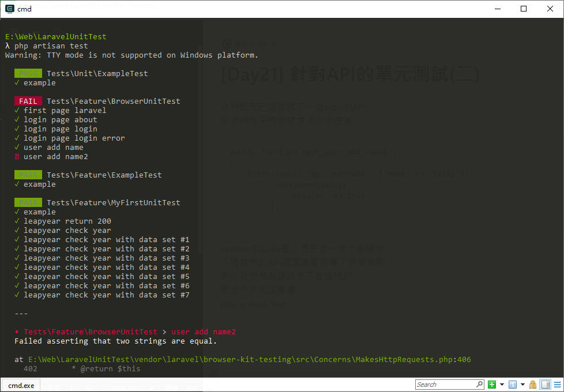
Task: Click the green new console plus icon
Action: 492,385
